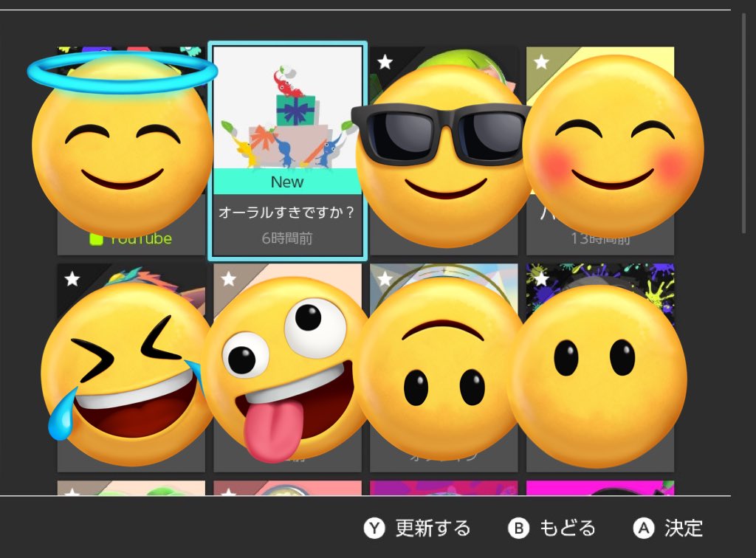
Task: Click star badge on pale iridescent card
Action: tap(385, 278)
